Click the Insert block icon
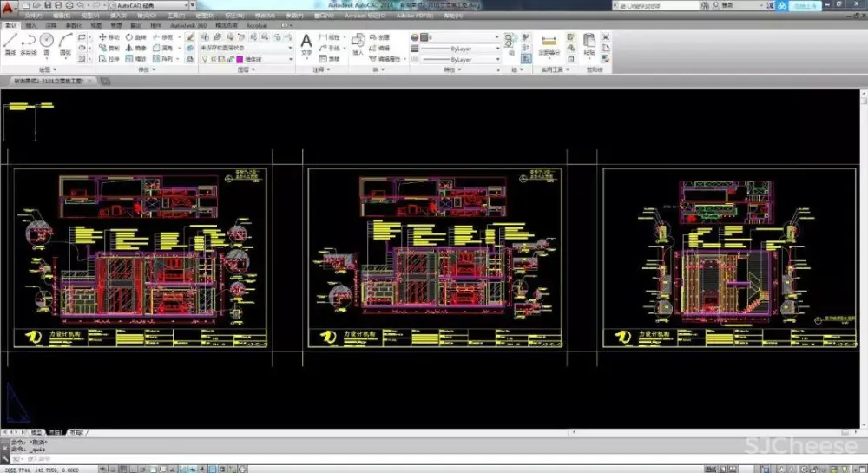868x473 pixels. click(x=358, y=41)
